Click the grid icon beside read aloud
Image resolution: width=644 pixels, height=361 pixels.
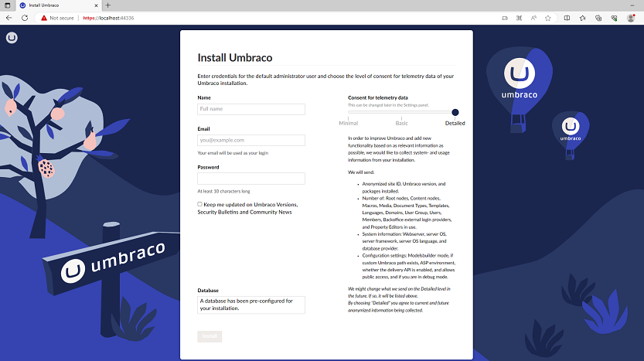[520, 18]
